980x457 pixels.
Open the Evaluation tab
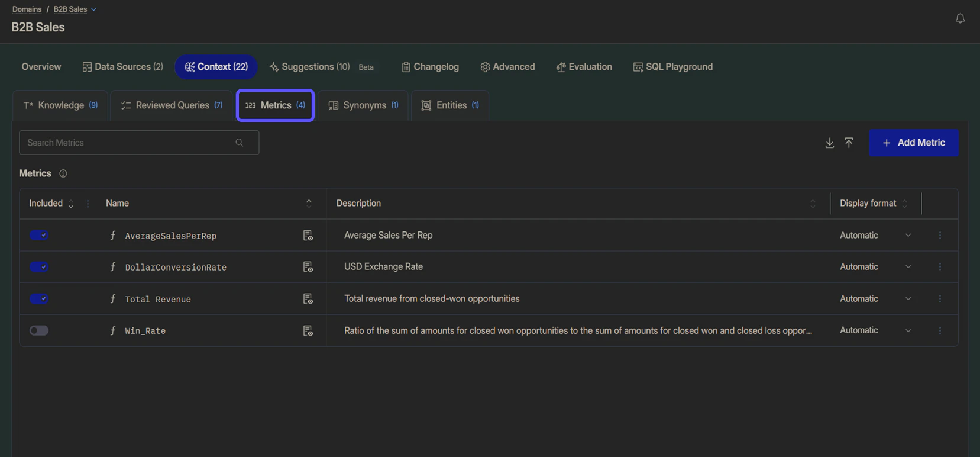tap(584, 67)
